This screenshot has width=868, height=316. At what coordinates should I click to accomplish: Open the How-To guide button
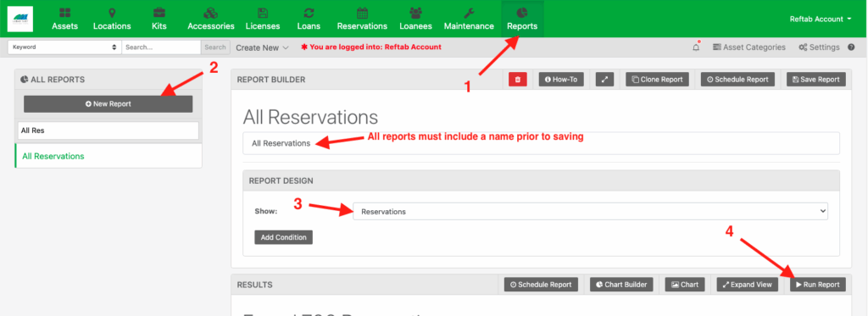click(561, 80)
